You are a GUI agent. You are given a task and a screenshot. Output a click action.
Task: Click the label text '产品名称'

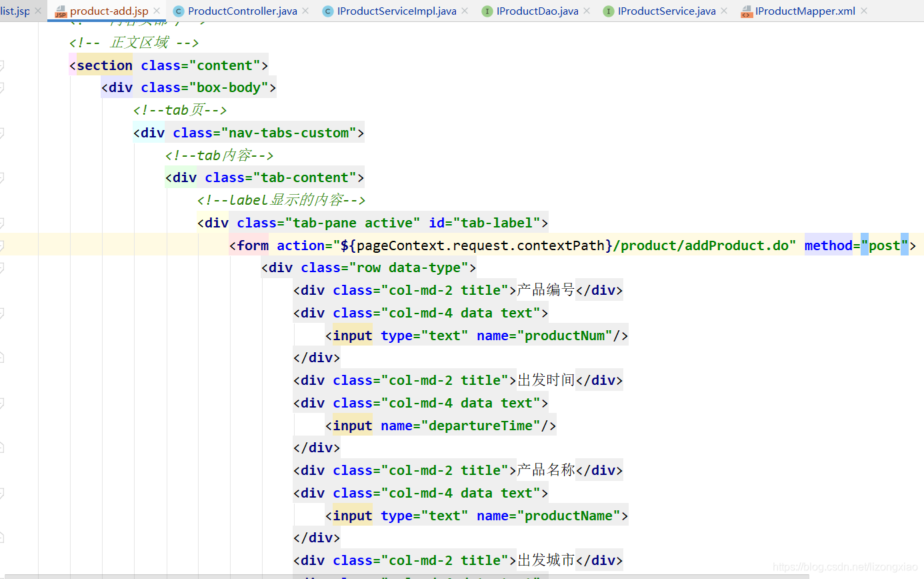pyautogui.click(x=546, y=470)
